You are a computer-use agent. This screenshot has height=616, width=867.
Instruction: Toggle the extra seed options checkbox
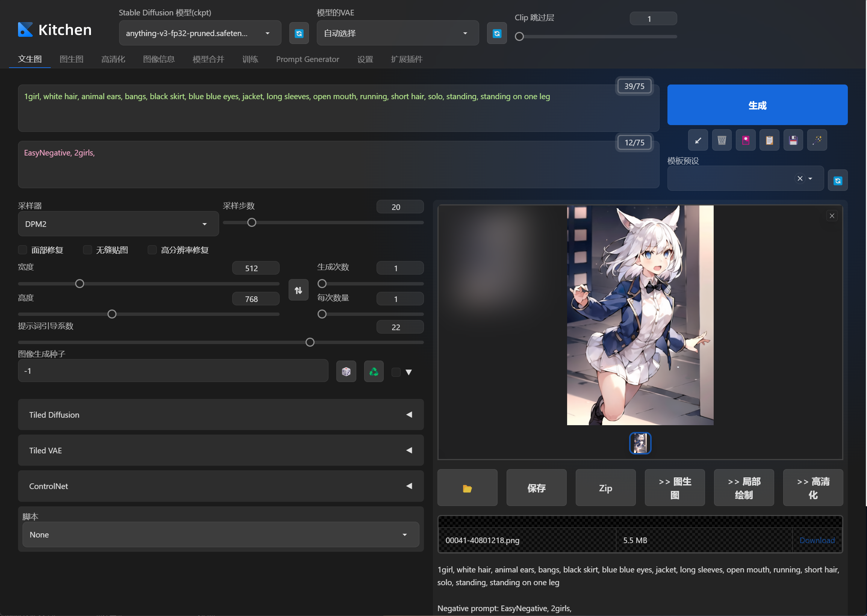(x=396, y=372)
